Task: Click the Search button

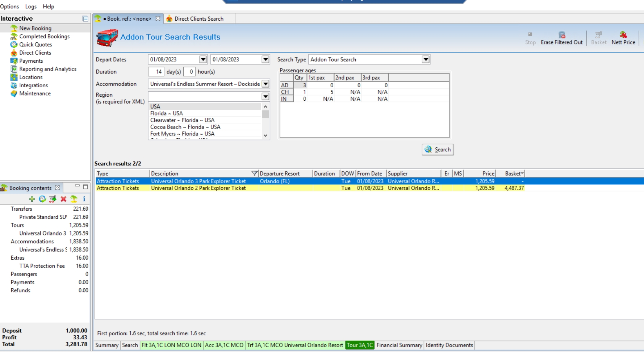Action: [438, 150]
